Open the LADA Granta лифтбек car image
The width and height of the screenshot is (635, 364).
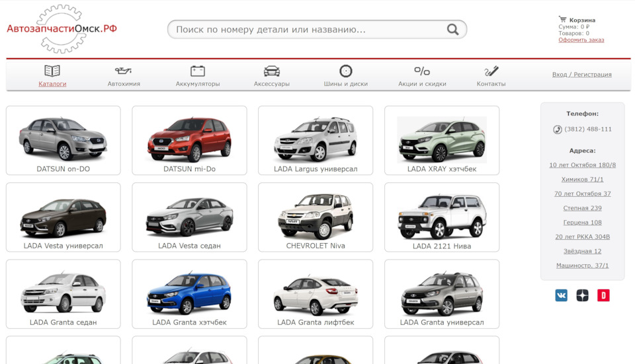pyautogui.click(x=316, y=295)
